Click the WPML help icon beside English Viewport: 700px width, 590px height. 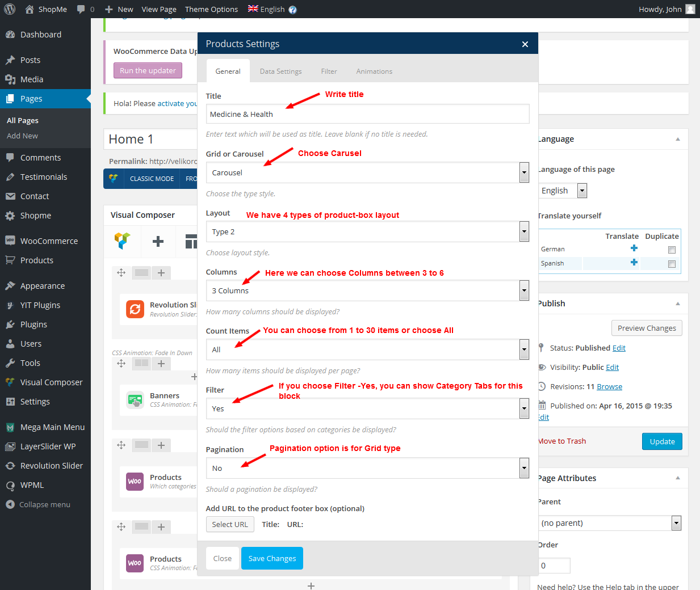[292, 10]
